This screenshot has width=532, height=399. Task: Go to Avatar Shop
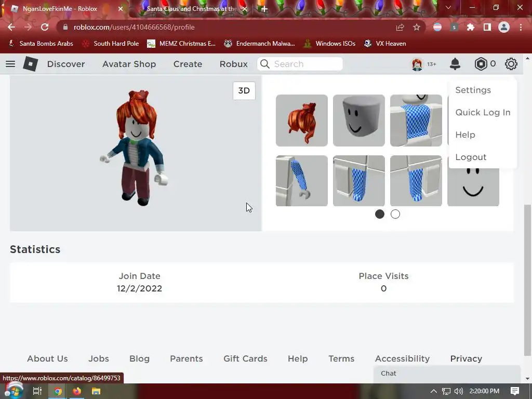[129, 64]
